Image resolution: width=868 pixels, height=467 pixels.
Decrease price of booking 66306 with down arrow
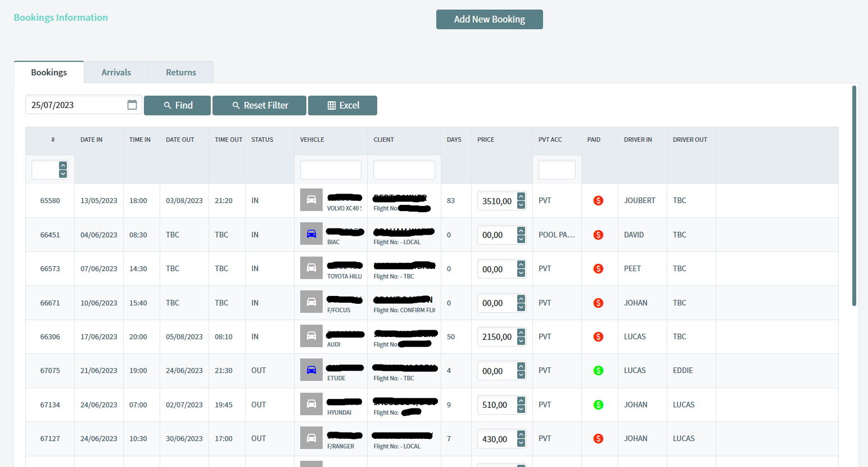[x=521, y=341]
